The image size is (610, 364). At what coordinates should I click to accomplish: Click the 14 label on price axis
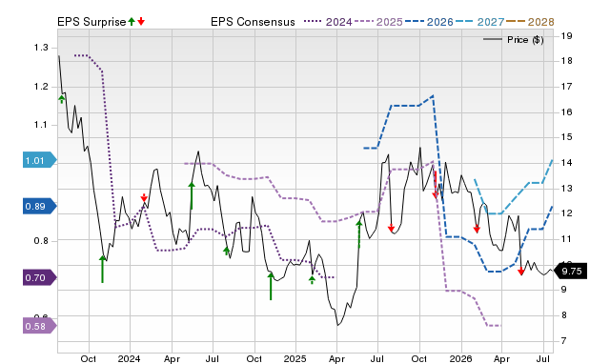[x=566, y=163]
